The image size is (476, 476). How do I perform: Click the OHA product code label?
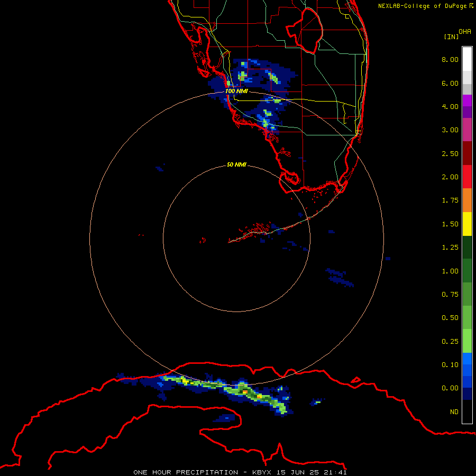pos(465,32)
